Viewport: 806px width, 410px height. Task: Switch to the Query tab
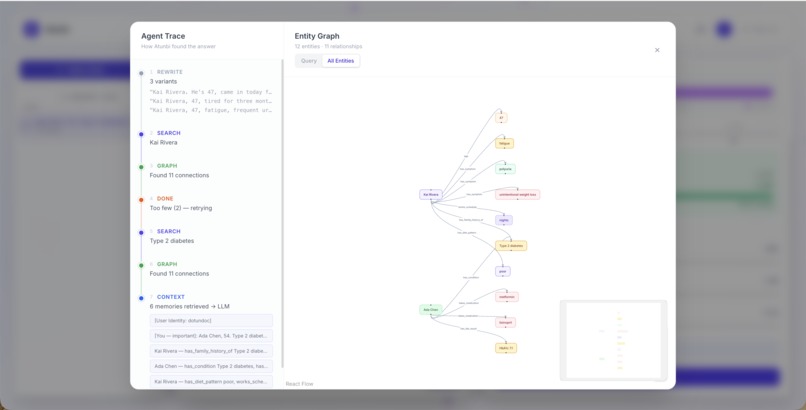[x=309, y=61]
